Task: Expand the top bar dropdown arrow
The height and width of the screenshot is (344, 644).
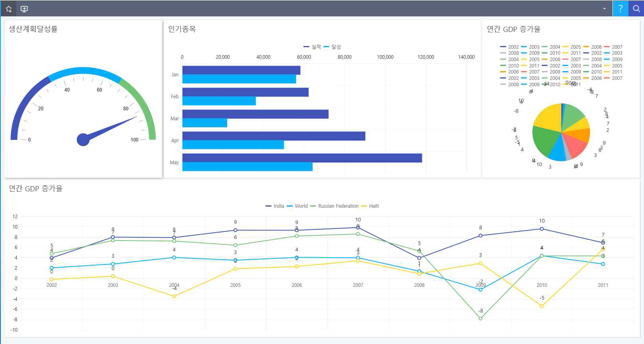Action: point(604,9)
